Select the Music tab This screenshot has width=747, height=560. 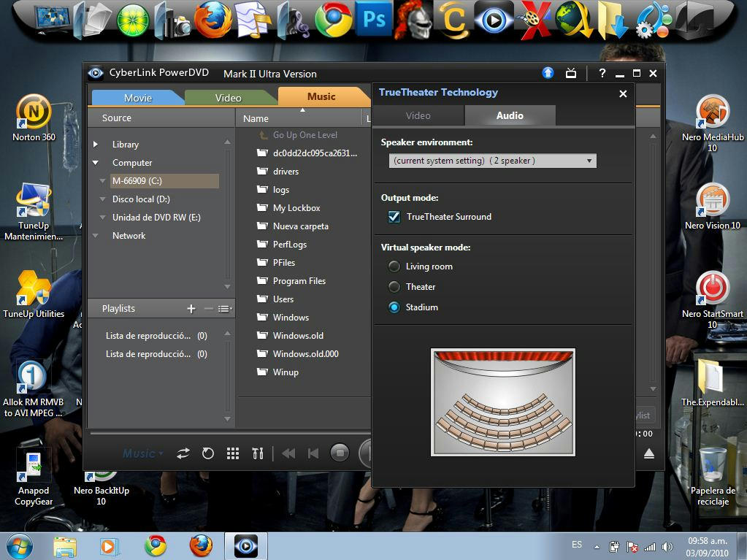(321, 96)
